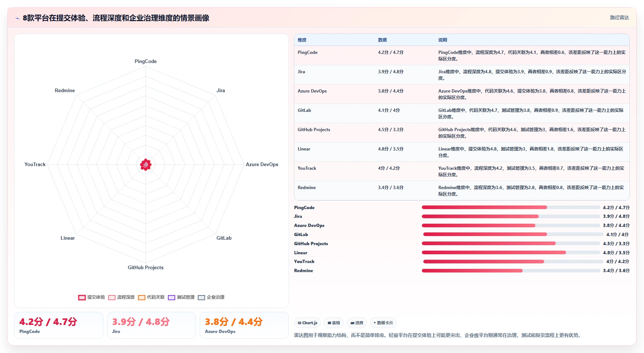Click the Redmine radar axis label
Viewport: 644px width, 353px height.
point(65,90)
